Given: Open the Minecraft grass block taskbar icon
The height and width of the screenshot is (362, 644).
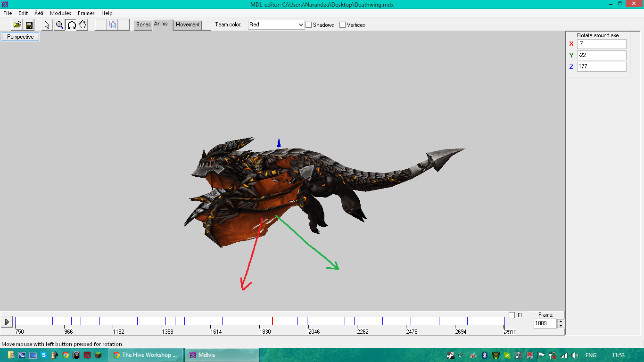Looking at the screenshot, I should click(x=98, y=355).
